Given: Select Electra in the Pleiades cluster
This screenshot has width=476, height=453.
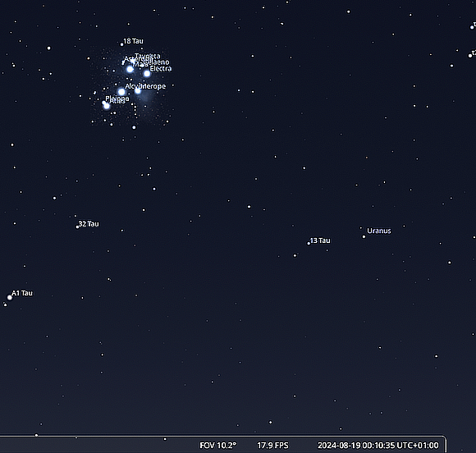Looking at the screenshot, I should 147,74.
